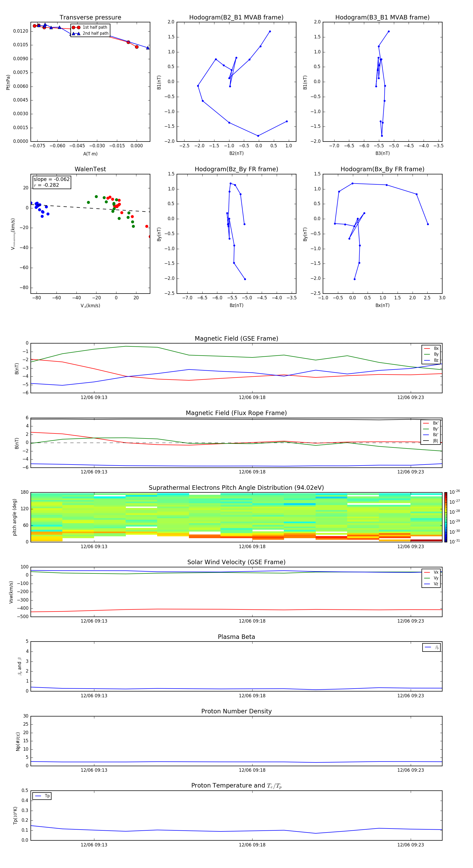Select the Bz' entry in Flux Rope legend
Viewport: 473px width, 868px height.
pyautogui.click(x=431, y=435)
